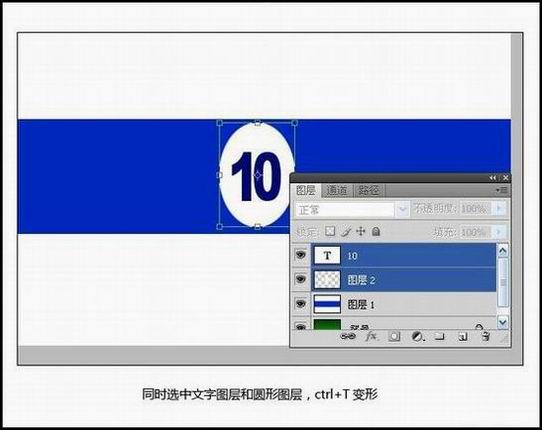
Task: Collapse the panel with double-arrow icon
Action: tap(493, 178)
